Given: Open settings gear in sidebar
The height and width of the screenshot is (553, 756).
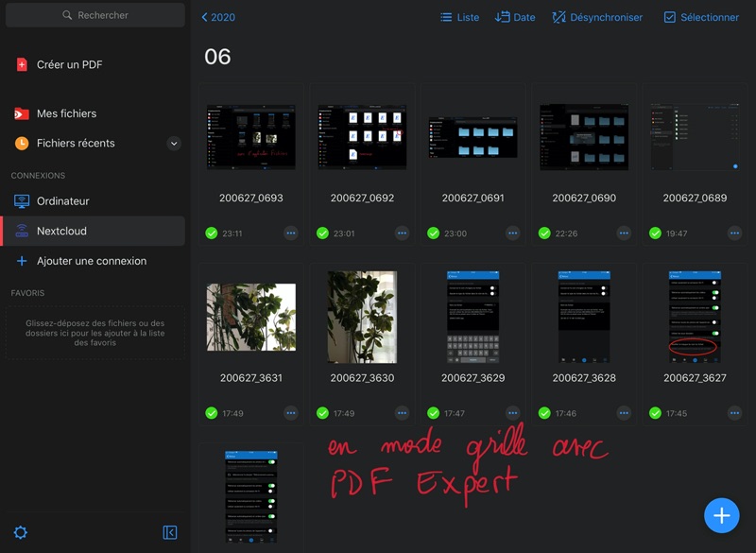Looking at the screenshot, I should pos(21,532).
